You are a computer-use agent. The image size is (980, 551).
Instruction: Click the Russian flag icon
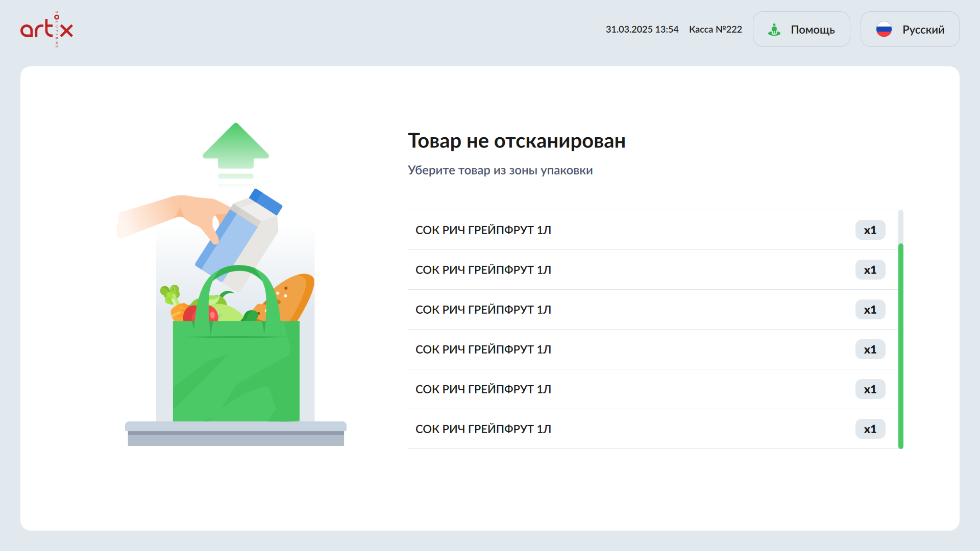tap(884, 30)
